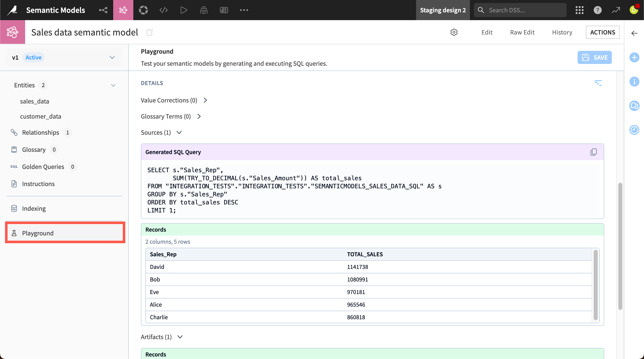Image resolution: width=644 pixels, height=359 pixels.
Task: Open the jobs play icon in the top bar
Action: 183,10
